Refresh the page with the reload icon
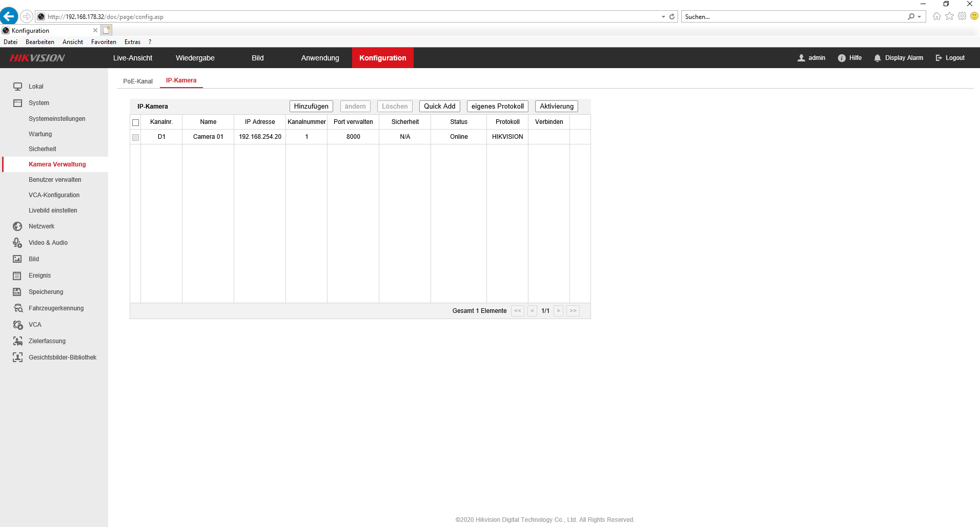This screenshot has height=527, width=980. tap(672, 17)
